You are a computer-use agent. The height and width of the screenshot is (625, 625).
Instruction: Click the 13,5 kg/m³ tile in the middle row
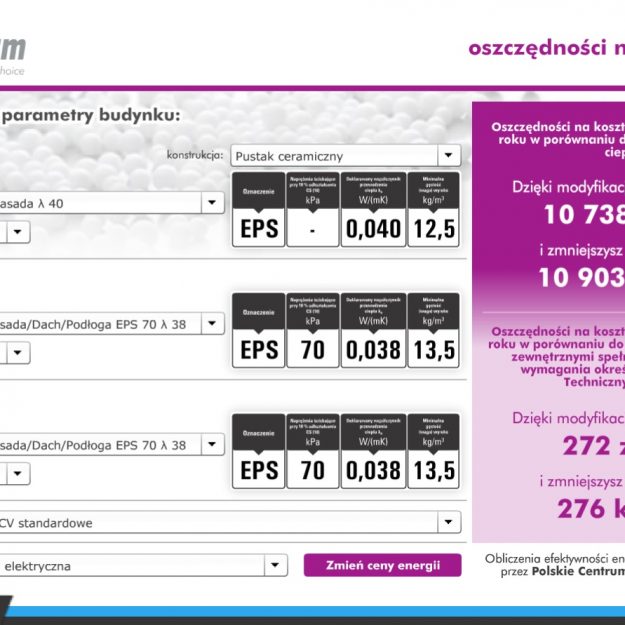point(433,331)
